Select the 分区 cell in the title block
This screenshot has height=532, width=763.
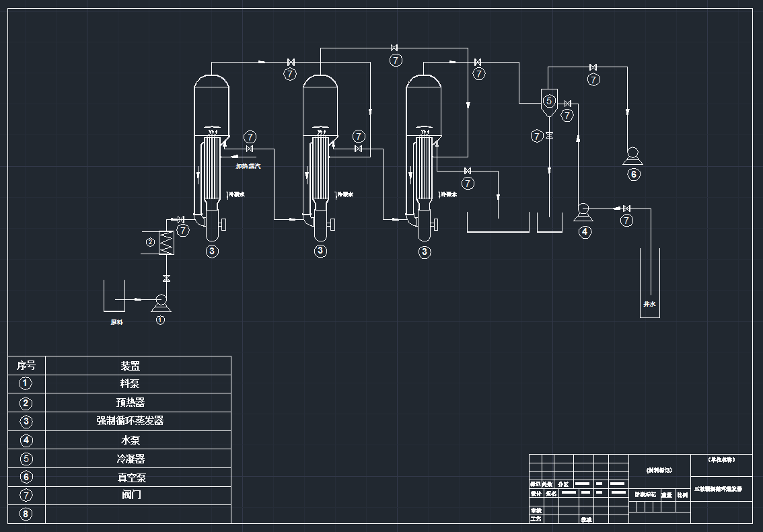[x=563, y=484]
